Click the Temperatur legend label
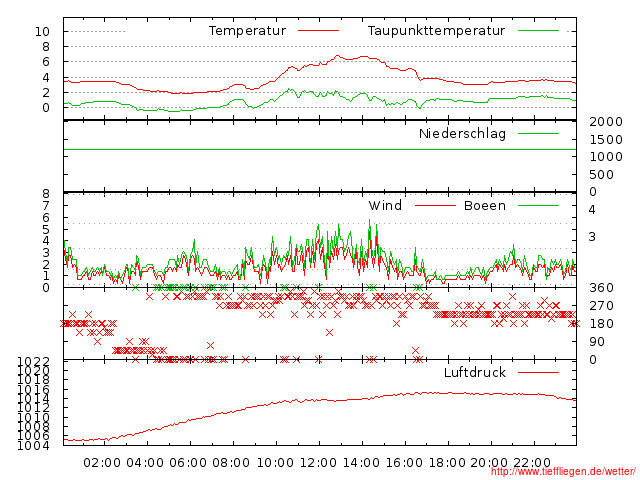The width and height of the screenshot is (640, 480). point(247,31)
